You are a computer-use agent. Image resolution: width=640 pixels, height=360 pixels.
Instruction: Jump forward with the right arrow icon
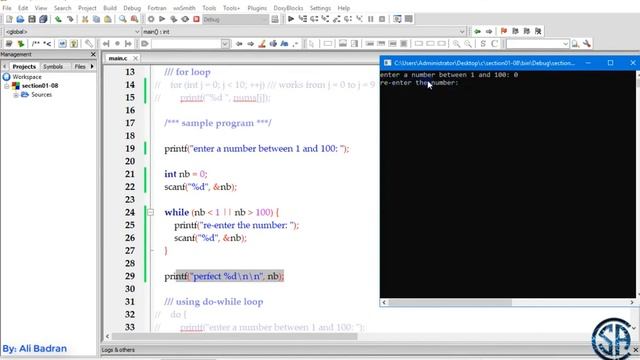click(489, 31)
